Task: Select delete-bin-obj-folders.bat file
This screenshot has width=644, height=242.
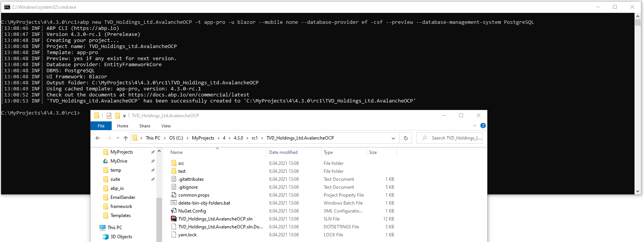Action: tap(204, 203)
